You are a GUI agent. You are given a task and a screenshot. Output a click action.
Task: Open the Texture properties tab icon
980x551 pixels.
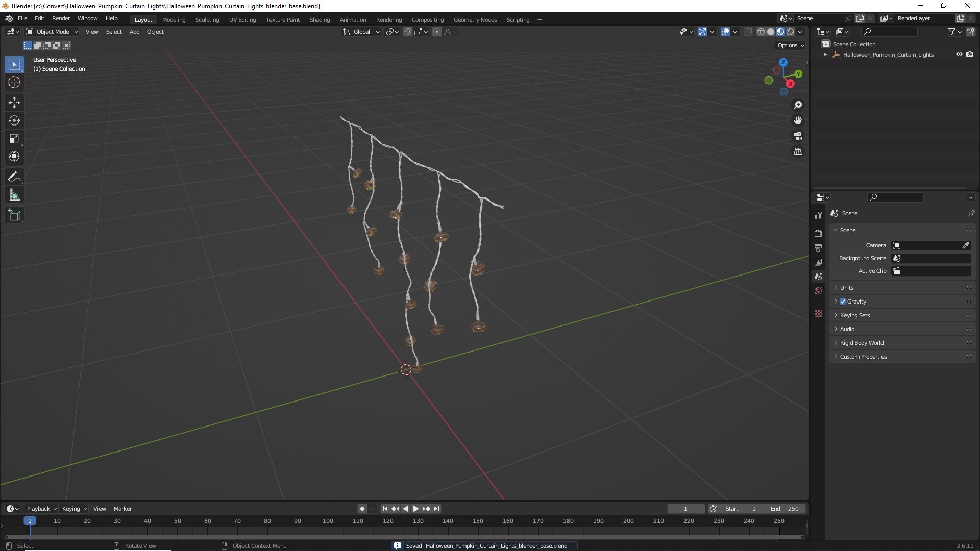coord(818,313)
